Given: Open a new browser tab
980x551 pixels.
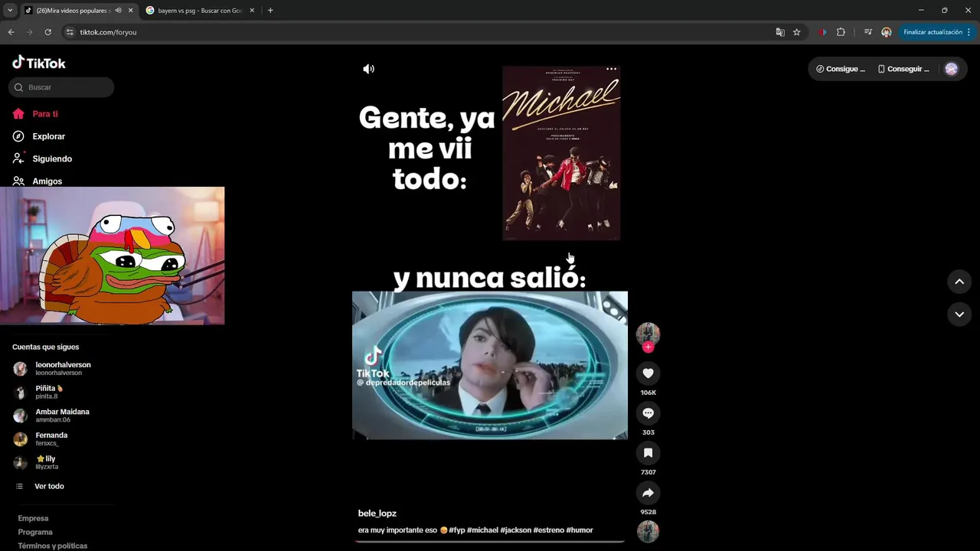Looking at the screenshot, I should coord(270,11).
